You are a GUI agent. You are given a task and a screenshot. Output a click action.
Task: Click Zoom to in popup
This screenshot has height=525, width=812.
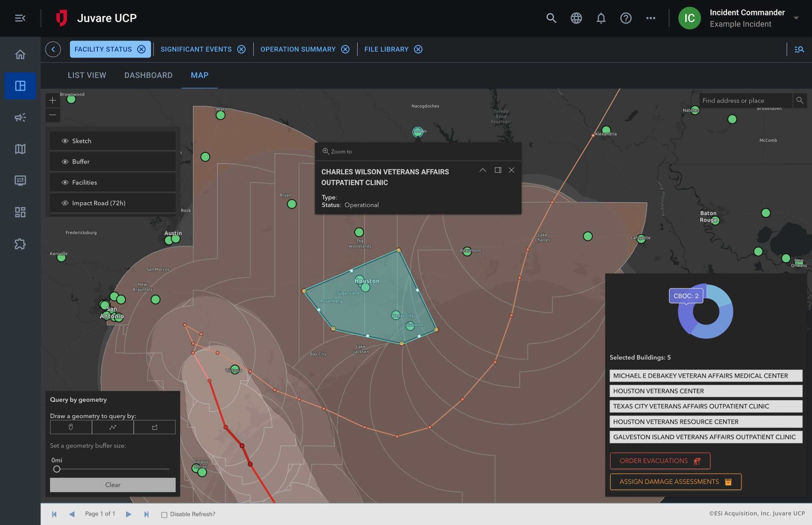[x=337, y=151]
